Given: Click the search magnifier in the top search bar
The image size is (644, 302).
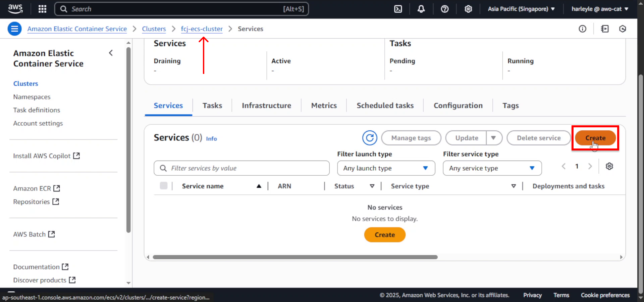Looking at the screenshot, I should point(64,9).
